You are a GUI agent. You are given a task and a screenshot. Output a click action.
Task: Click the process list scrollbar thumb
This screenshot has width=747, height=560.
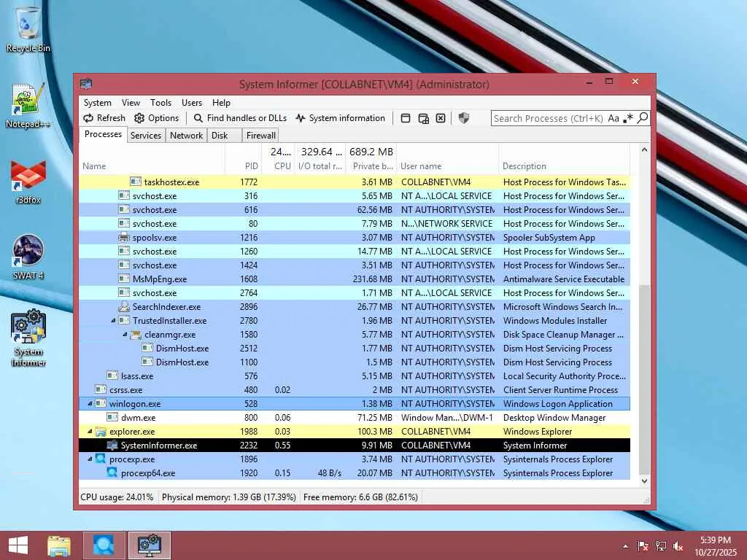pyautogui.click(x=644, y=379)
